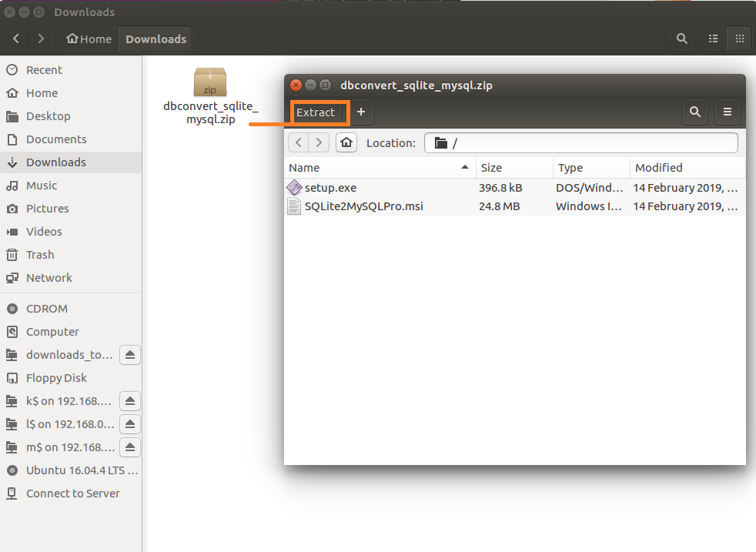The image size is (756, 552).
Task: Unmount m$ on 192.168 share
Action: coord(129,447)
